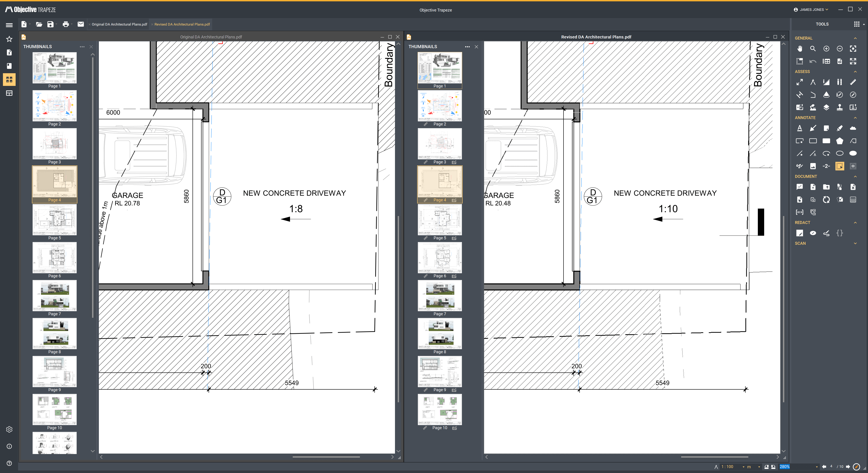Collapse the ANNOTATE tools section
This screenshot has height=473, width=868.
click(x=855, y=118)
